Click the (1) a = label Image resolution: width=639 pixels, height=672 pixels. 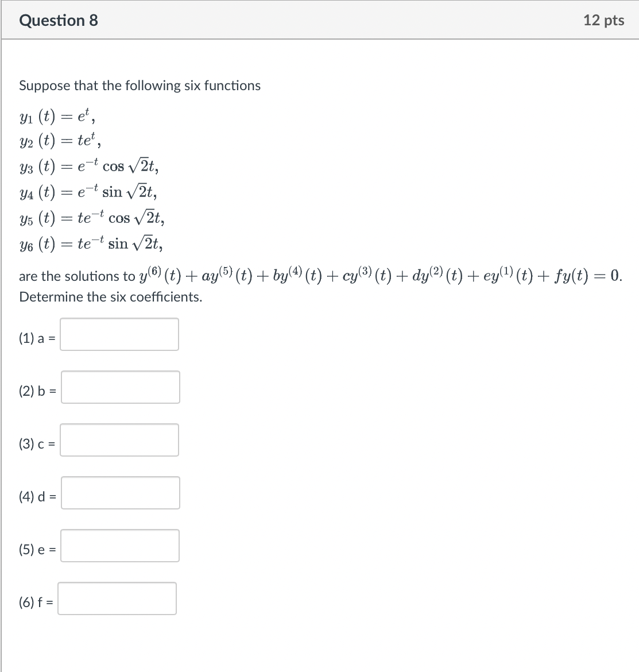tap(36, 338)
